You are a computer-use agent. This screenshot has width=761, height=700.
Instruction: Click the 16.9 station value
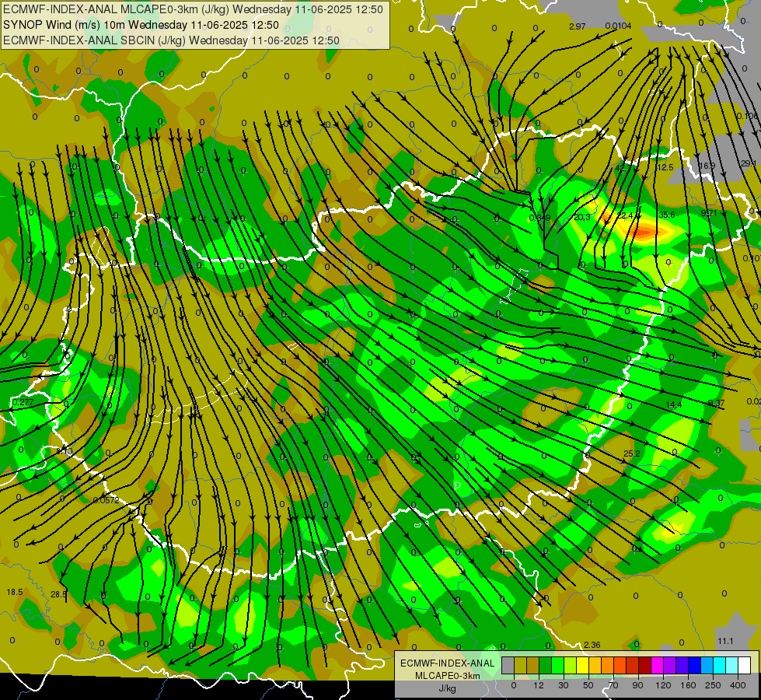pos(707,166)
